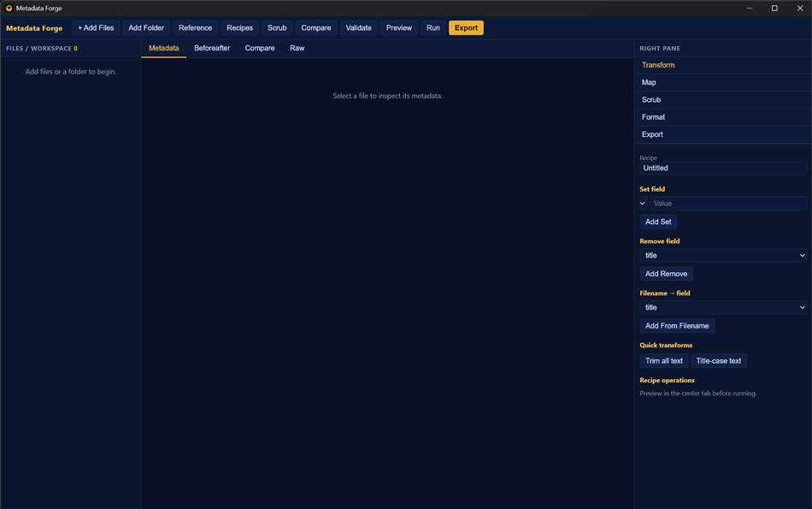Click the Reference toolbar button
This screenshot has width=812, height=509.
[195, 28]
